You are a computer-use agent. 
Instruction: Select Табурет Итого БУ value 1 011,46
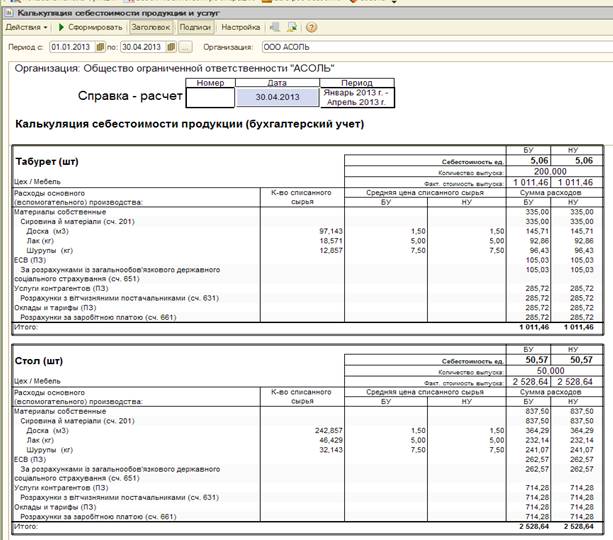[x=534, y=327]
